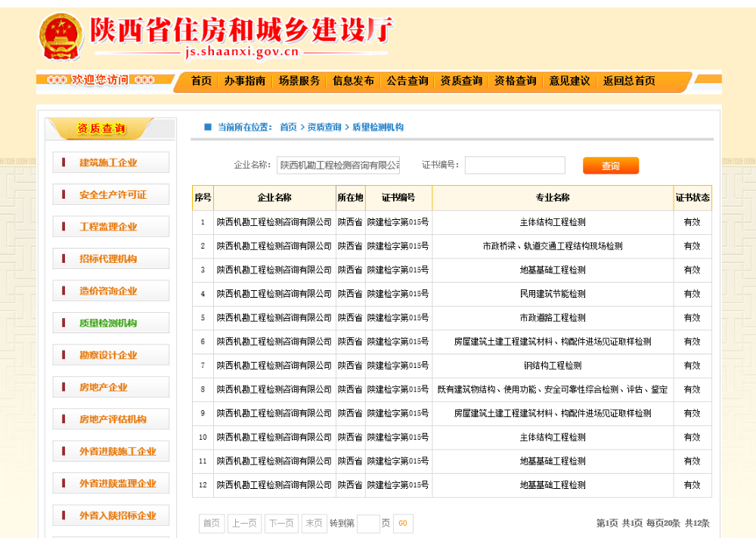The height and width of the screenshot is (538, 756).
Task: Select 公告查询 from top navigation
Action: click(407, 81)
